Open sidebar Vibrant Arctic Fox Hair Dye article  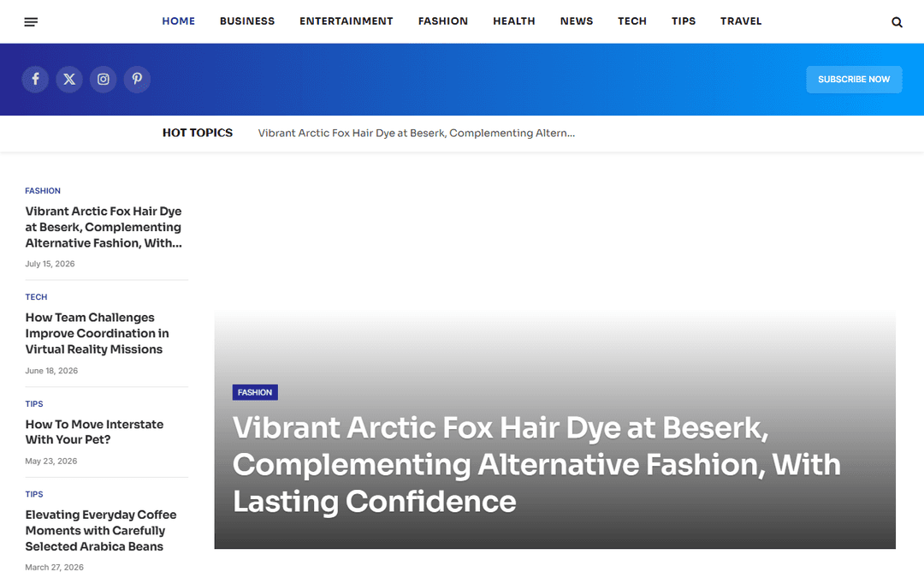pyautogui.click(x=104, y=227)
